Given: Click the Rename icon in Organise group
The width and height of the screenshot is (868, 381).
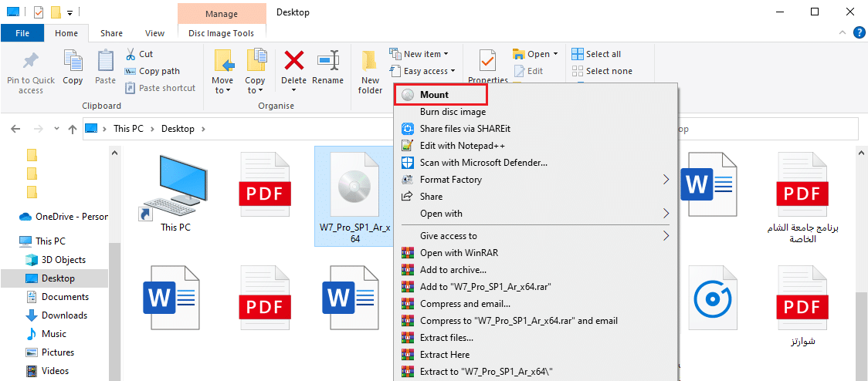Looking at the screenshot, I should (328, 62).
